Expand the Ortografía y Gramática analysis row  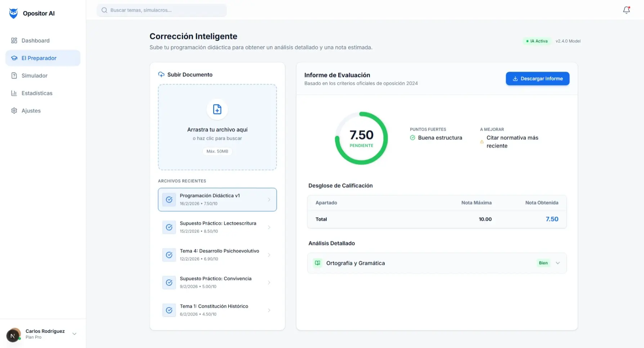pyautogui.click(x=558, y=263)
